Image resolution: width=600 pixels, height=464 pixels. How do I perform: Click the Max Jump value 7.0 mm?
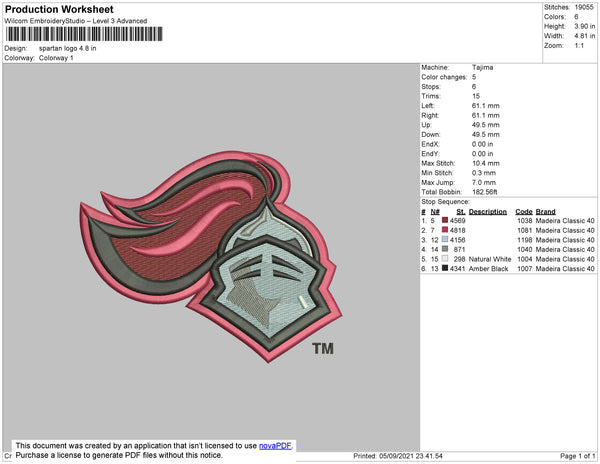(484, 182)
